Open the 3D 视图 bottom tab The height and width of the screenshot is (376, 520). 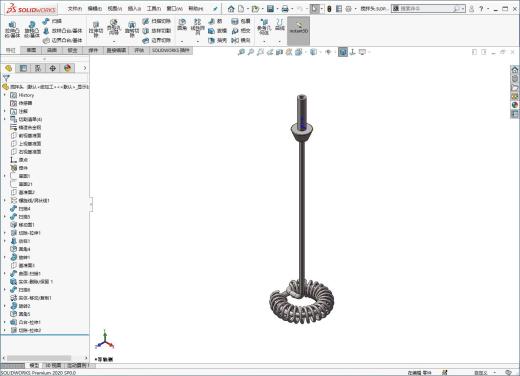53,366
